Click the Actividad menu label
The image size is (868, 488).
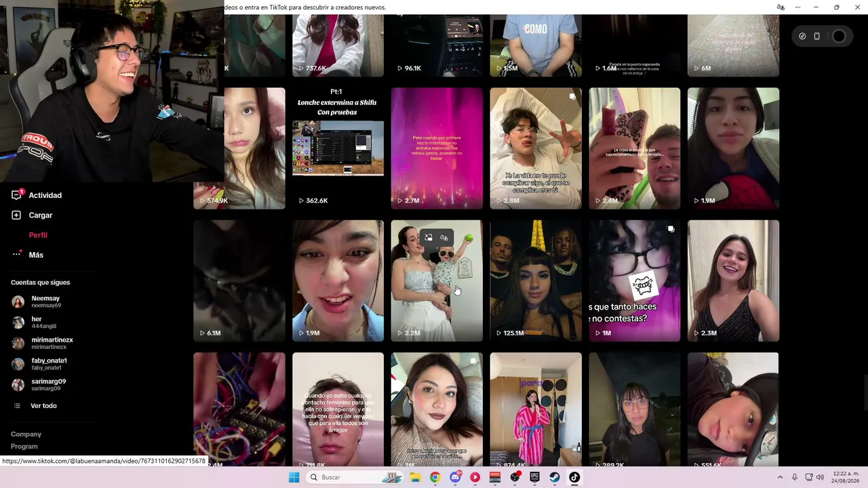[x=45, y=195]
